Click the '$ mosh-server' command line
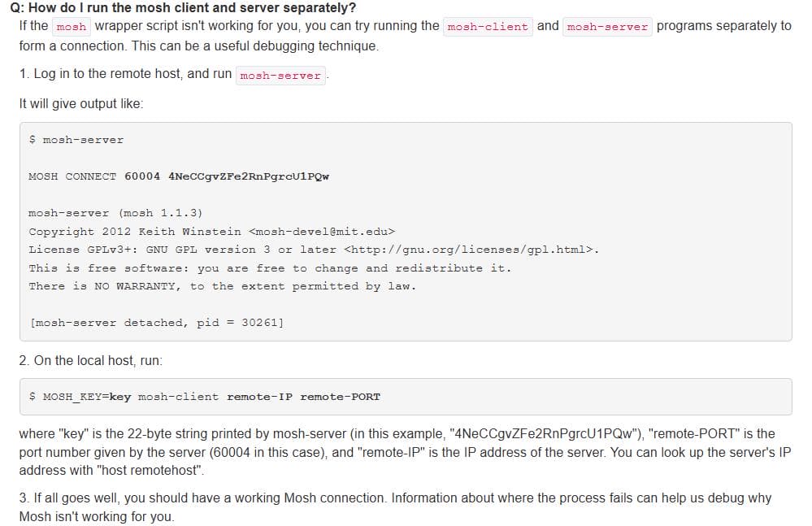This screenshot has width=812, height=526. pos(76,140)
